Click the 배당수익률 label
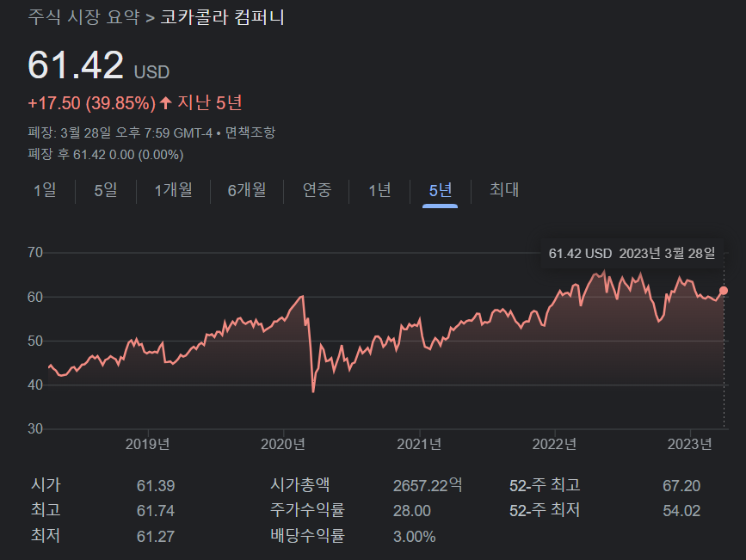This screenshot has width=746, height=560. point(307,536)
